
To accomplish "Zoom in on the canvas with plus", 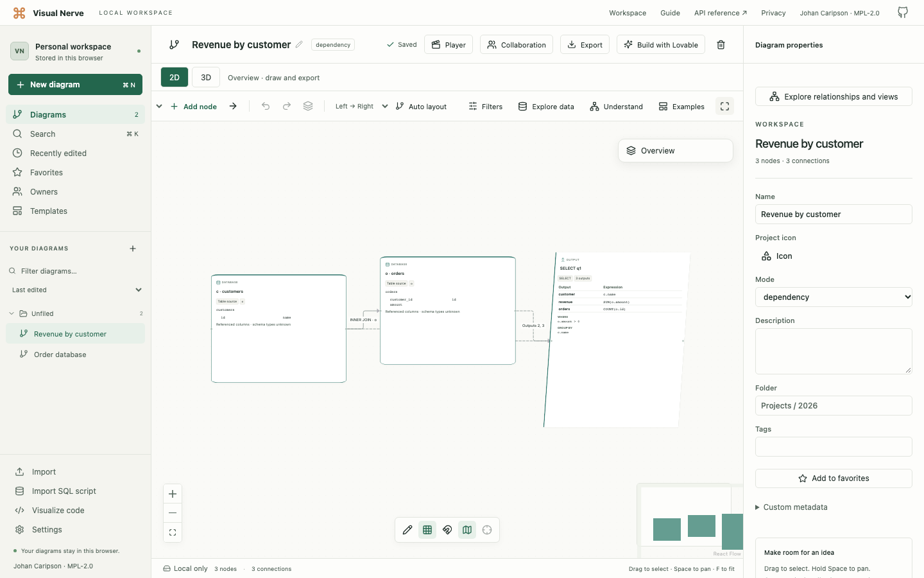I will point(173,494).
